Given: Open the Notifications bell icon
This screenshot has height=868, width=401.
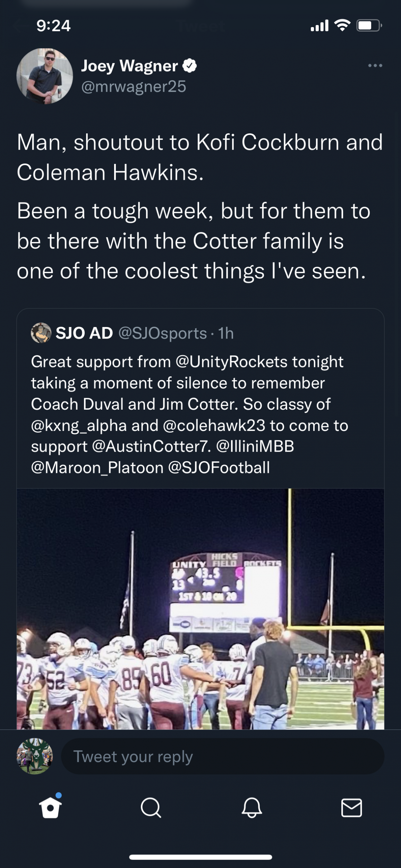Looking at the screenshot, I should [x=251, y=808].
